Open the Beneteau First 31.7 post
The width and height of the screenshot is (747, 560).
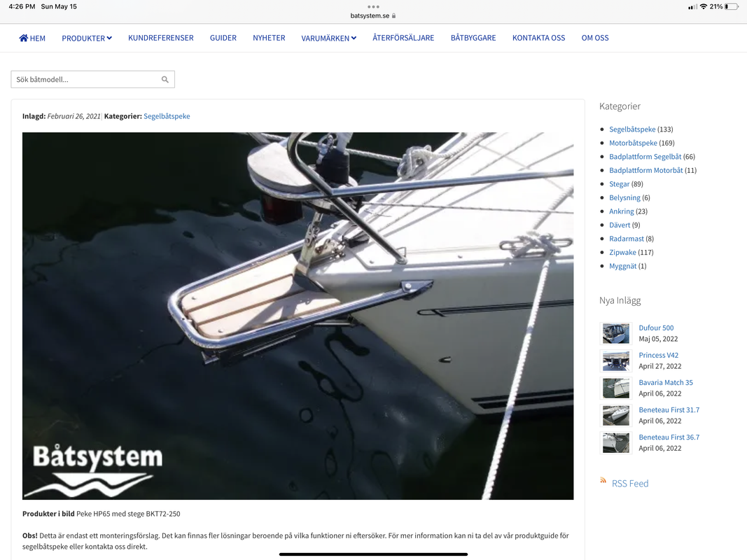669,409
